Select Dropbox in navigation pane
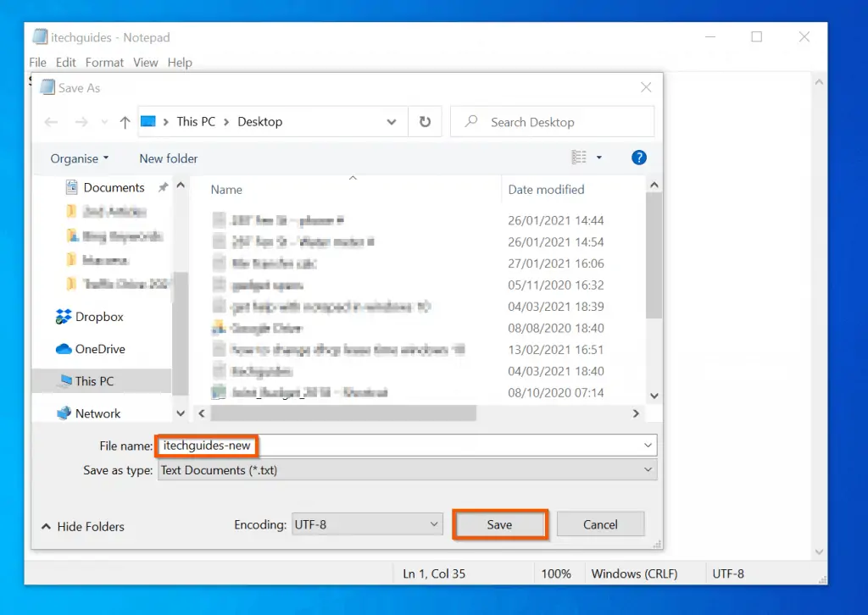The height and width of the screenshot is (615, 868). point(90,317)
